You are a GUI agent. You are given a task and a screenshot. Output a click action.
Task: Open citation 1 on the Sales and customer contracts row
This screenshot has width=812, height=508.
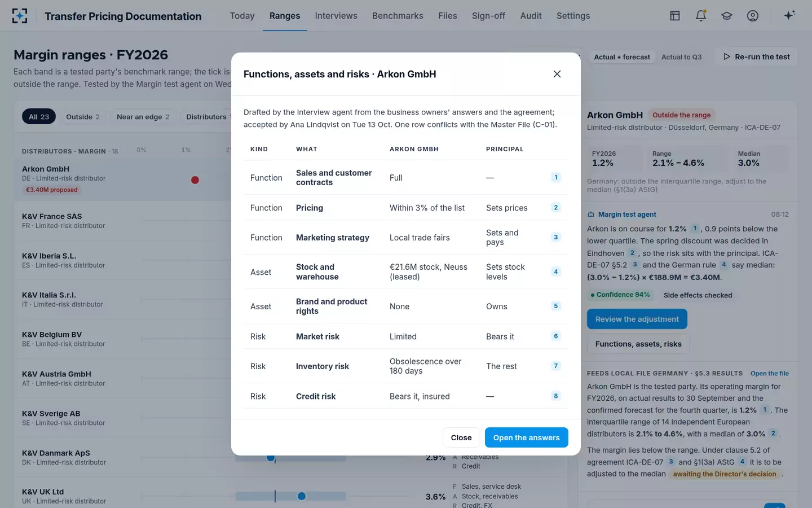[x=556, y=177]
